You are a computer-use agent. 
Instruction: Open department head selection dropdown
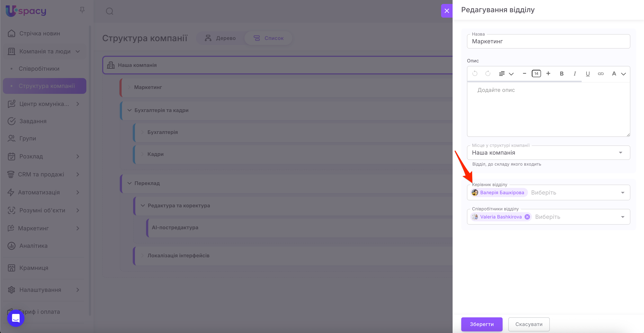coord(622,193)
